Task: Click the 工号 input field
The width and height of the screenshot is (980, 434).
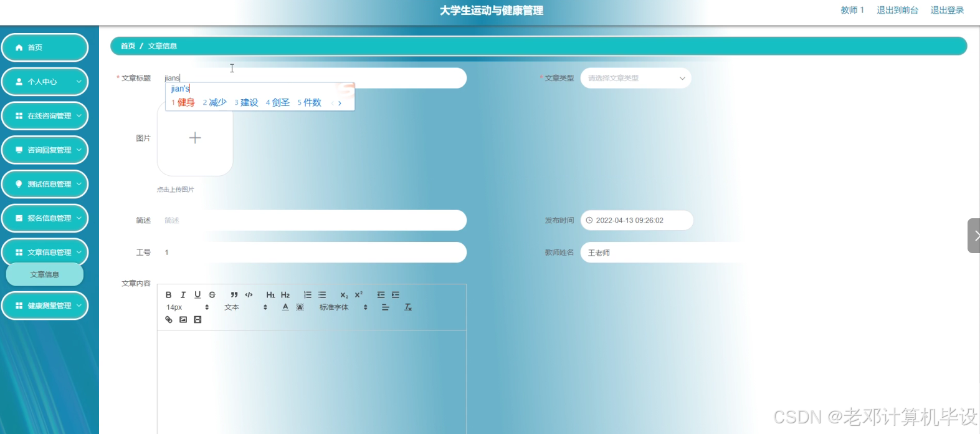Action: pyautogui.click(x=312, y=252)
